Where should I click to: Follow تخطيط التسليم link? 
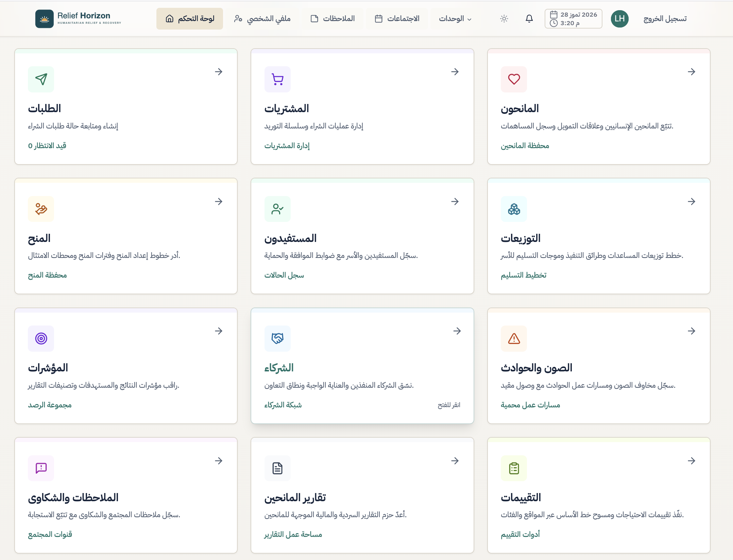click(524, 275)
